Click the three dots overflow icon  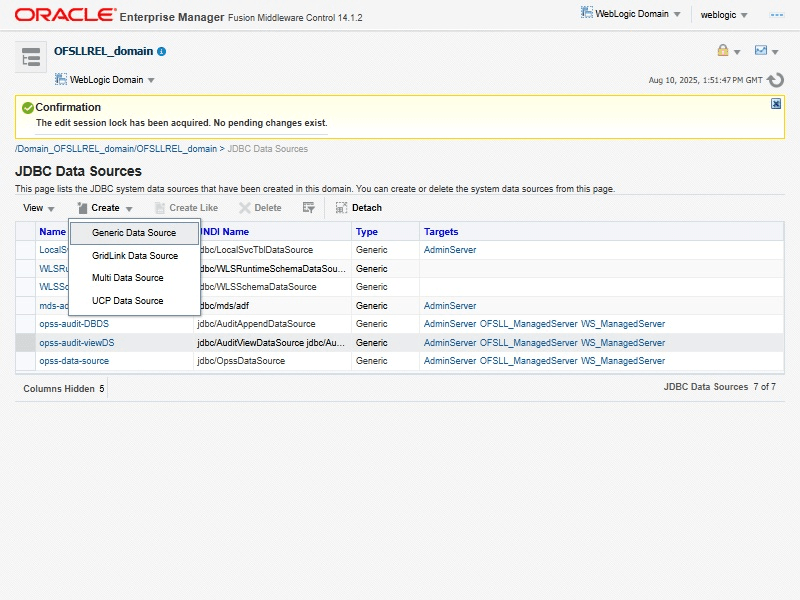click(777, 15)
